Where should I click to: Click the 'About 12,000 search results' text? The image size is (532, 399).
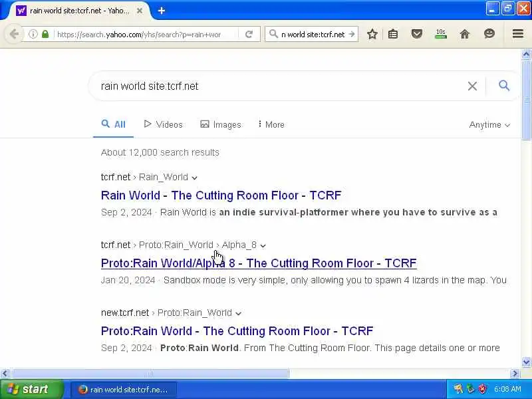160,152
